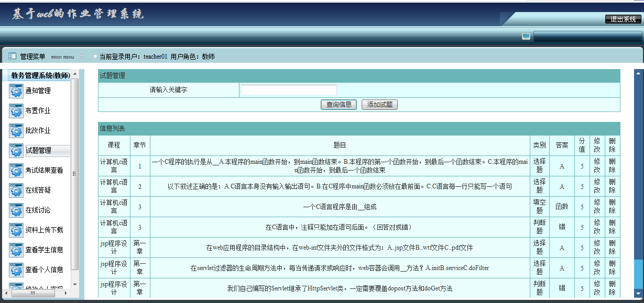
Task: Click the 章节 column header
Action: pyautogui.click(x=140, y=145)
